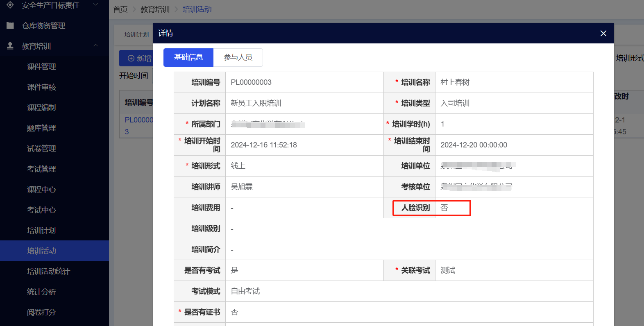Screen dimensions: 644x326
Task: Open 统计分析 in the sidebar
Action: click(41, 292)
